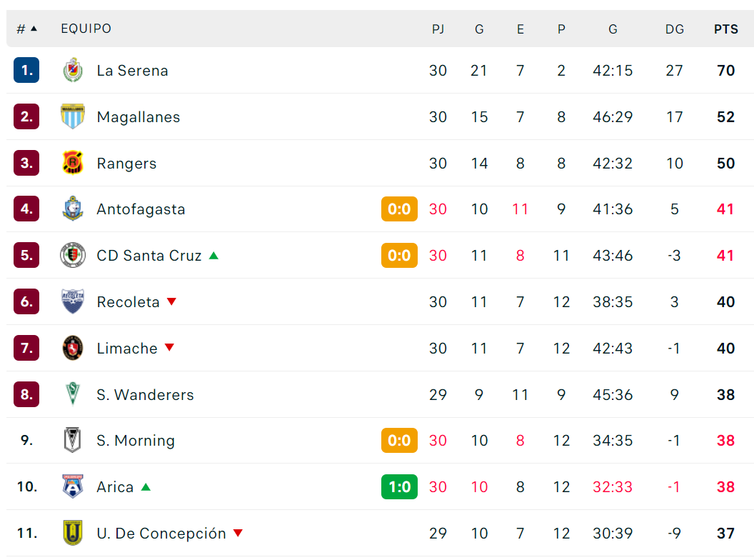This screenshot has height=560, width=754.
Task: Click the position 1 blue rank badge
Action: click(26, 70)
